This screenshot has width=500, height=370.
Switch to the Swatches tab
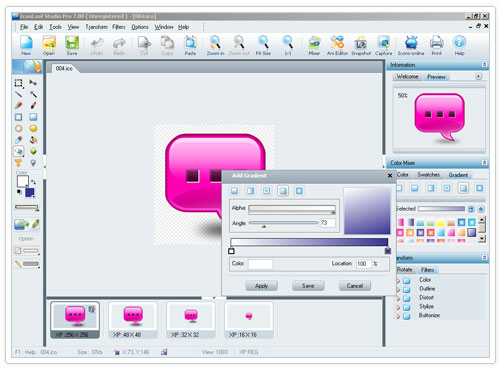tap(428, 175)
